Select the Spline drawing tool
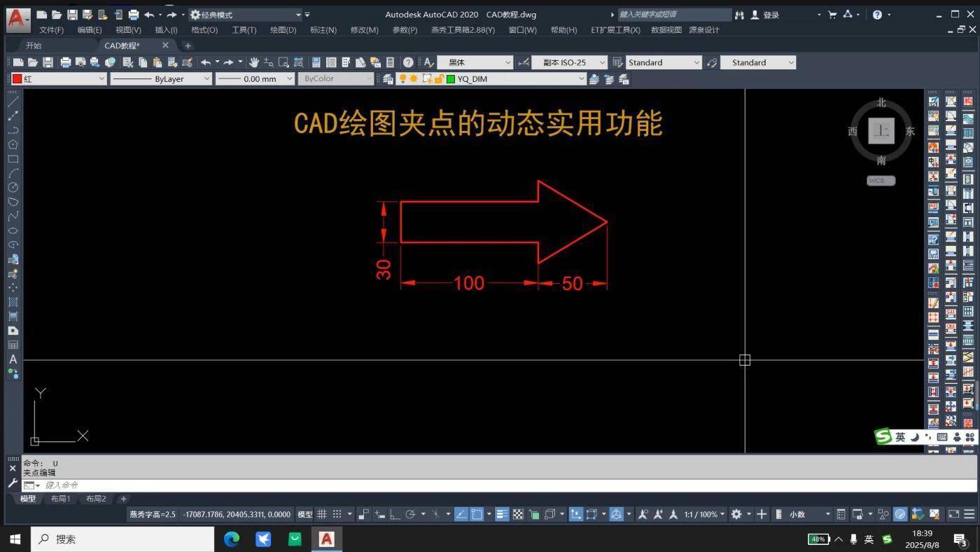 tap(13, 216)
